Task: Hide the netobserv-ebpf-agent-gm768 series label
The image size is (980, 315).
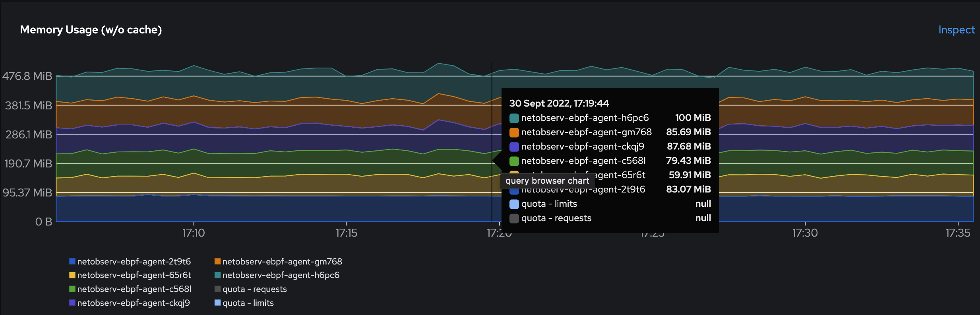Action: click(282, 262)
